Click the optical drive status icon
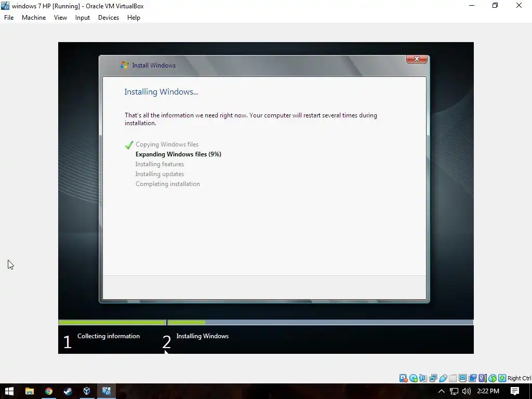Viewport: 532px width, 399px height. tap(413, 378)
